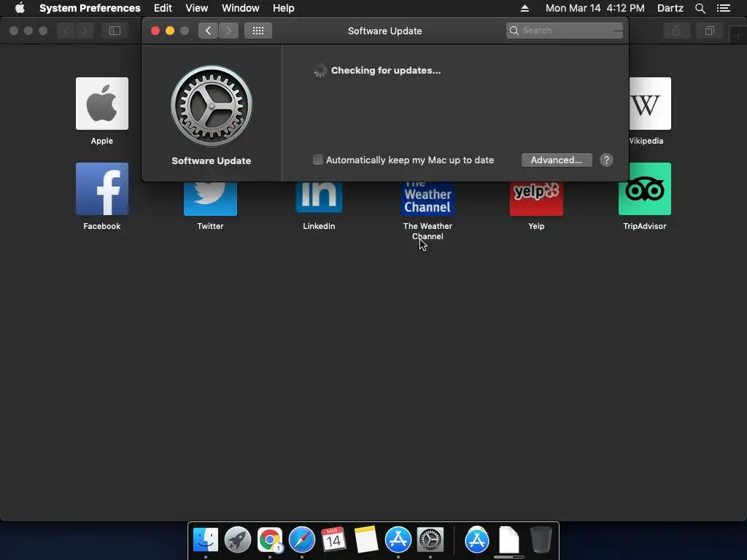The height and width of the screenshot is (560, 747).
Task: Open the System Preferences app menu
Action: (90, 8)
